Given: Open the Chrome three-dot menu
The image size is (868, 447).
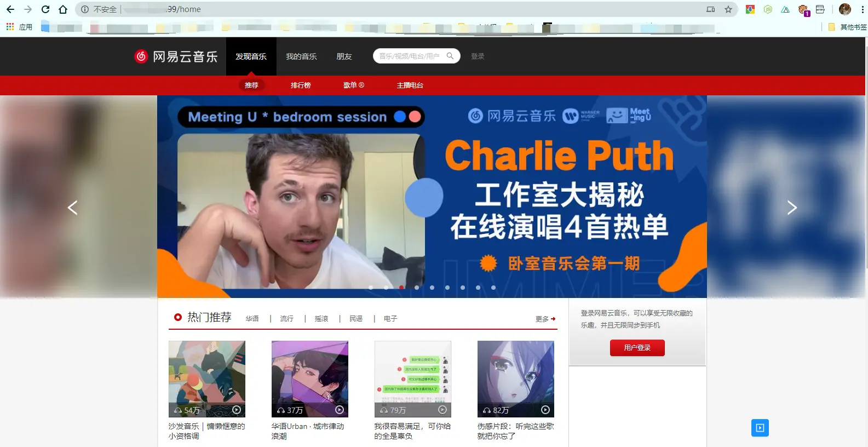Looking at the screenshot, I should (x=862, y=9).
